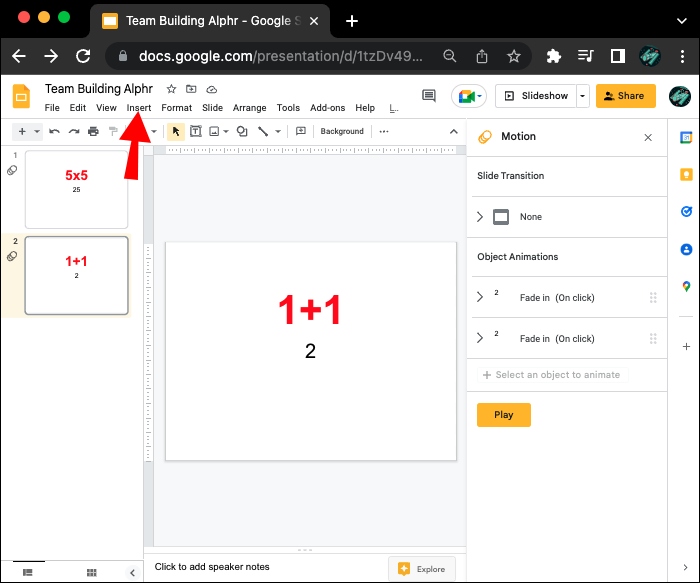Click the undo icon in toolbar
700x583 pixels.
tap(54, 131)
